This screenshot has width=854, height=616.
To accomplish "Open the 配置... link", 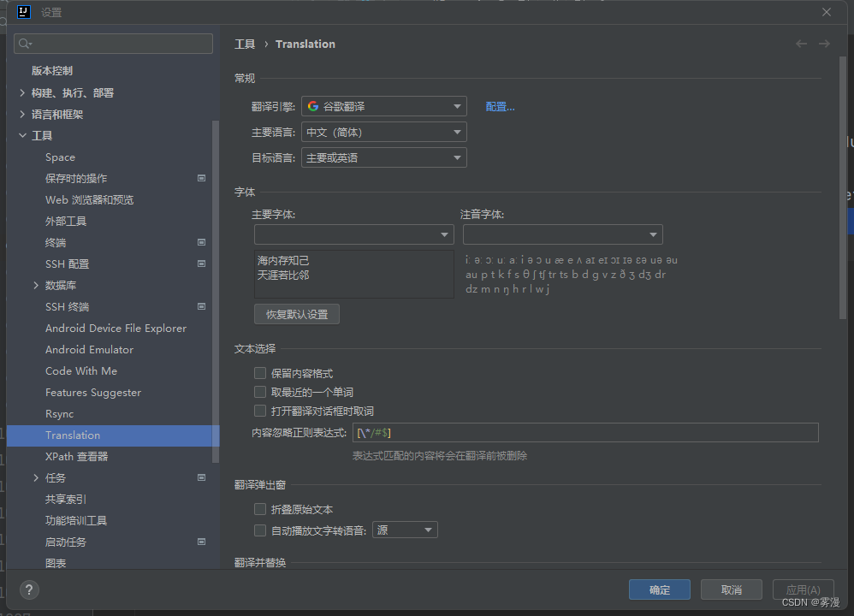I will 500,106.
